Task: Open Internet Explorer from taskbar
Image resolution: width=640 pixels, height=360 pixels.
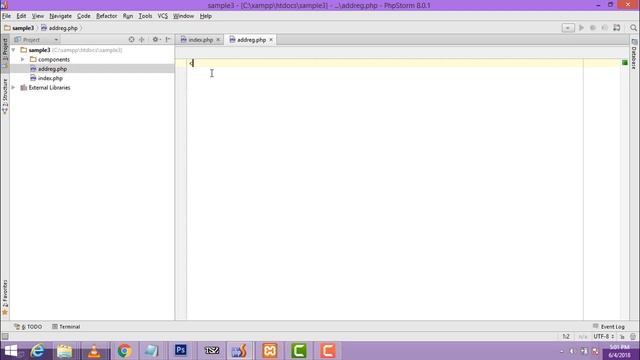Action: (x=38, y=351)
